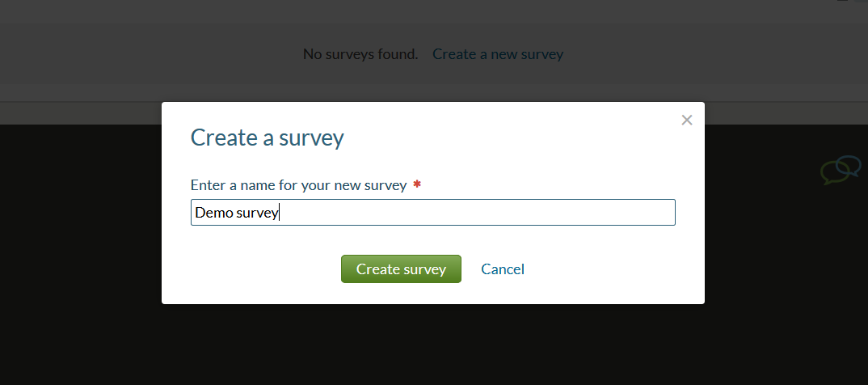Open the chat bubbles icon
868x385 pixels.
tap(841, 170)
